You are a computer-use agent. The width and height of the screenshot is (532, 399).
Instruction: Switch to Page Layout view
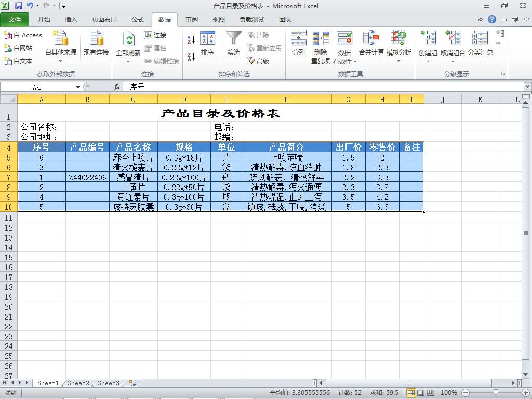click(x=421, y=393)
